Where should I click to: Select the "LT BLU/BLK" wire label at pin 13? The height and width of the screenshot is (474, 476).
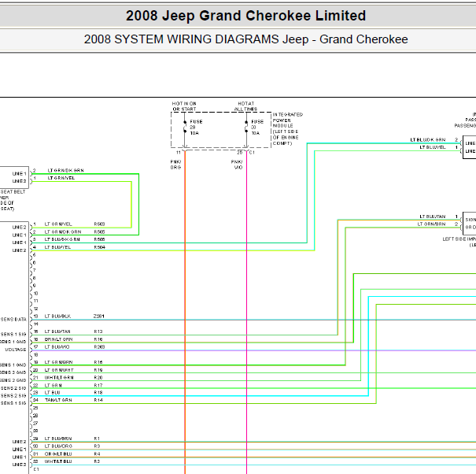[57, 317]
